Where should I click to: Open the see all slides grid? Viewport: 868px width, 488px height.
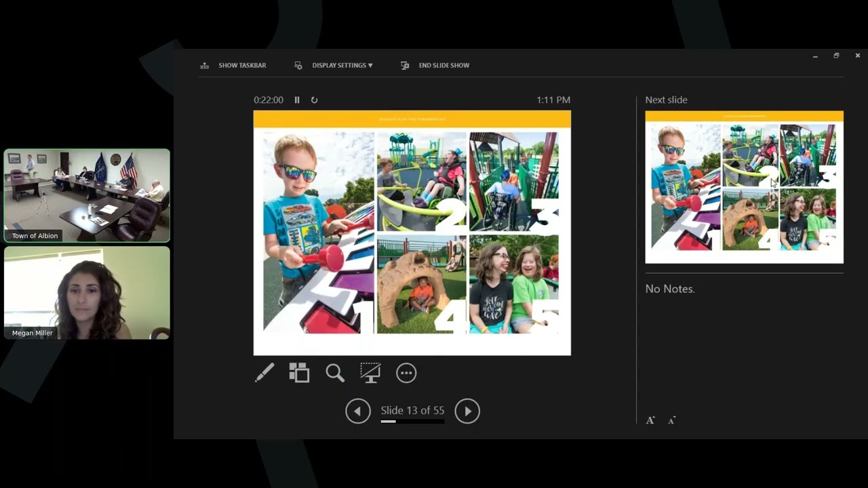(x=299, y=373)
